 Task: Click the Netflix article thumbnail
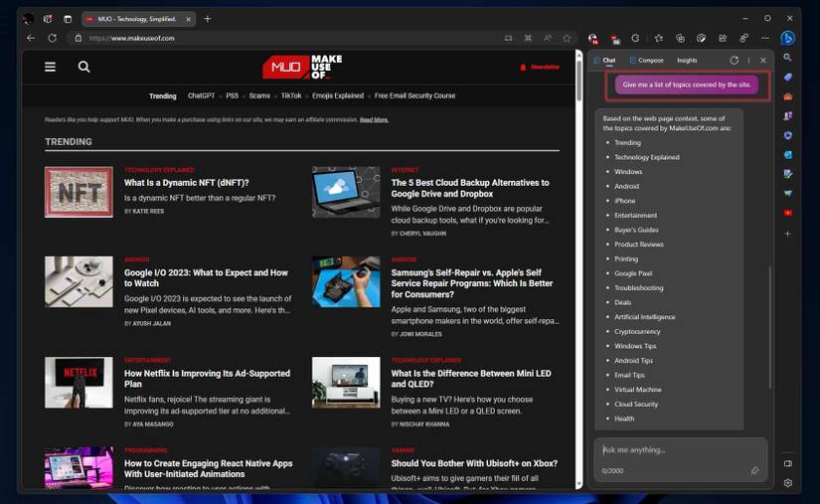click(x=79, y=382)
